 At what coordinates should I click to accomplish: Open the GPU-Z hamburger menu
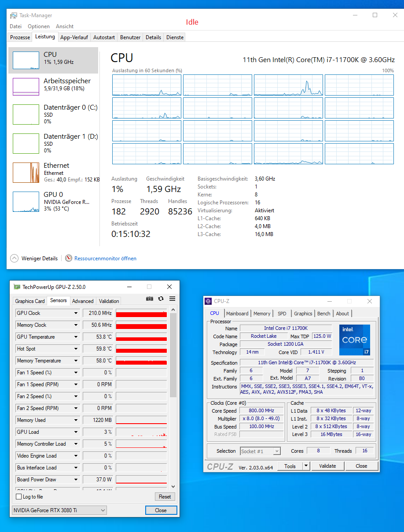pyautogui.click(x=172, y=299)
